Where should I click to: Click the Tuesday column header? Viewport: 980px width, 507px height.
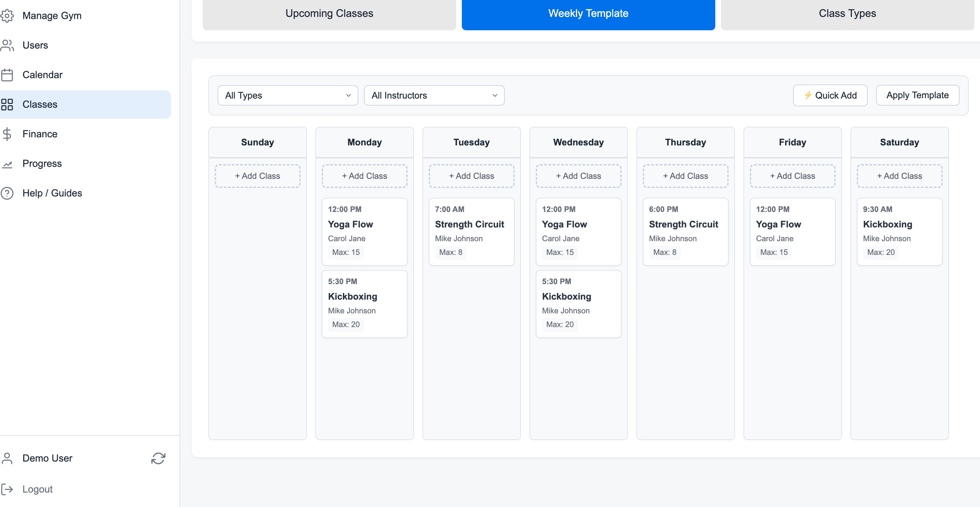pyautogui.click(x=471, y=142)
